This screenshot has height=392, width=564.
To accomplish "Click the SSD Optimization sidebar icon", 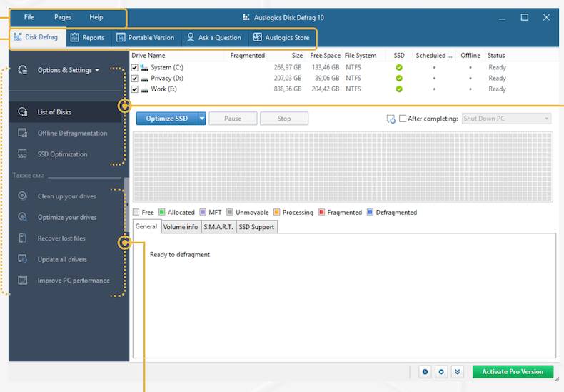I will 23,154.
